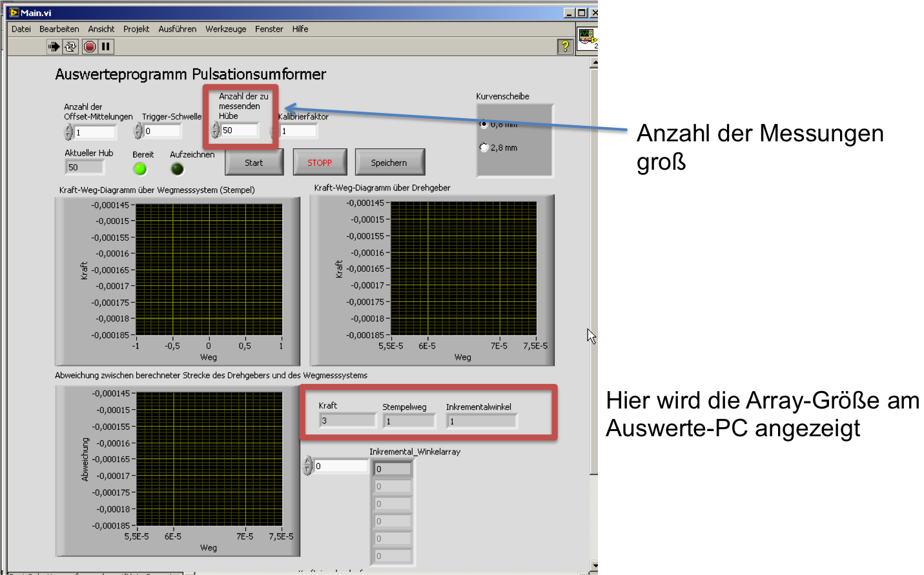Screen dimensions: 924x575
Task: Open the Werkzeuge menu
Action: tap(226, 29)
